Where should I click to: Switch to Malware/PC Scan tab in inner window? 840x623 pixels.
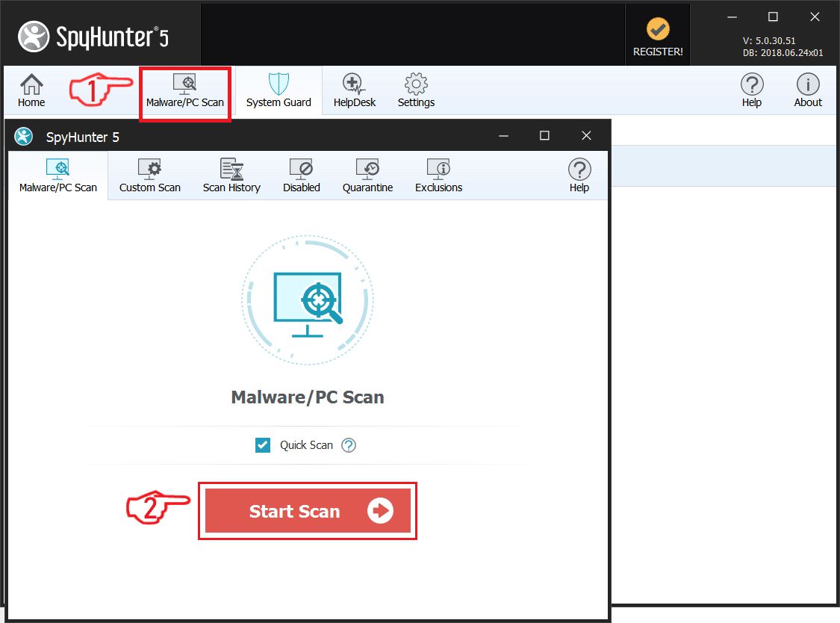[x=57, y=176]
